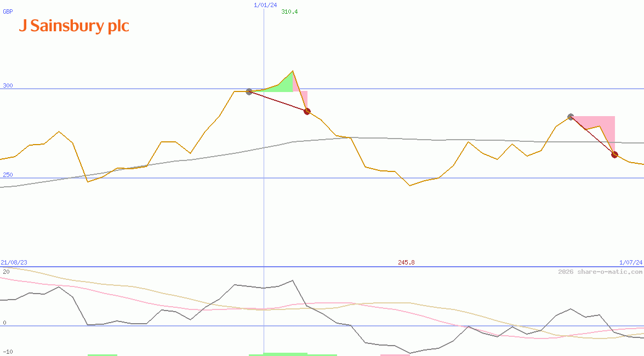Click the 1/07/24 end date label

tap(631, 262)
